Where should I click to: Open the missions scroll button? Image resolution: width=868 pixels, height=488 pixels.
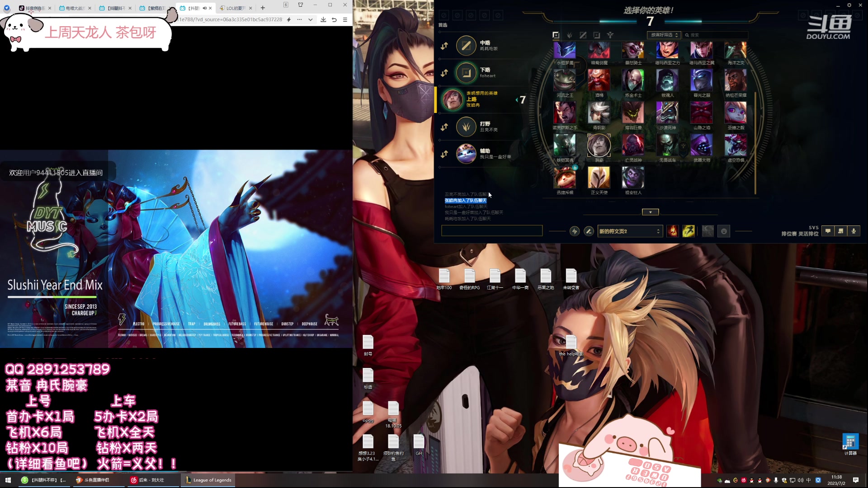pyautogui.click(x=841, y=231)
